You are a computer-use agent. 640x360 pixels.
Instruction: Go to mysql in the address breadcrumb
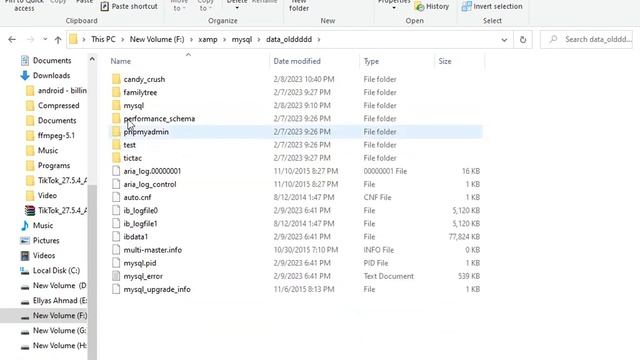point(242,39)
